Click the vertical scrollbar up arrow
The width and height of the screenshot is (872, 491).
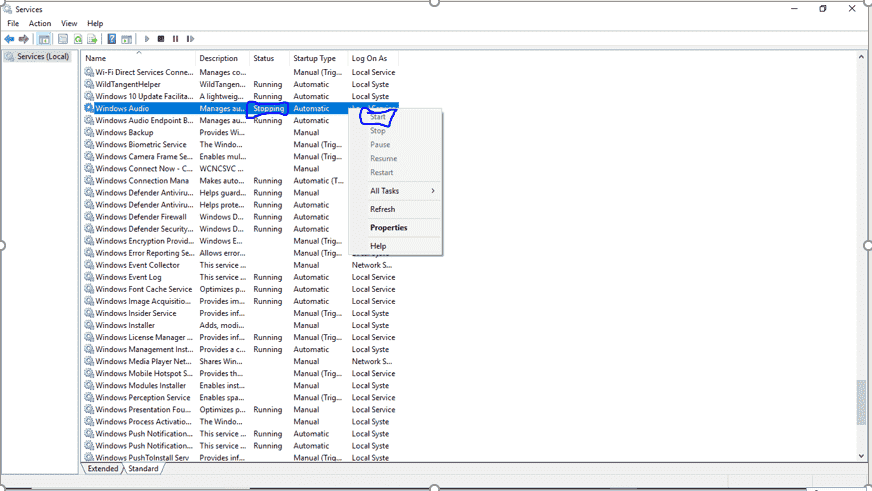point(861,57)
